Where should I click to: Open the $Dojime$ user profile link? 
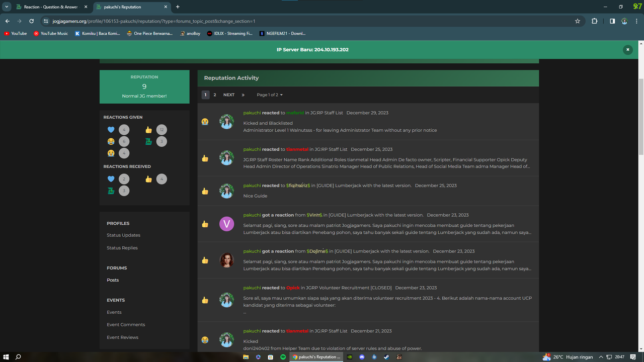click(x=317, y=251)
